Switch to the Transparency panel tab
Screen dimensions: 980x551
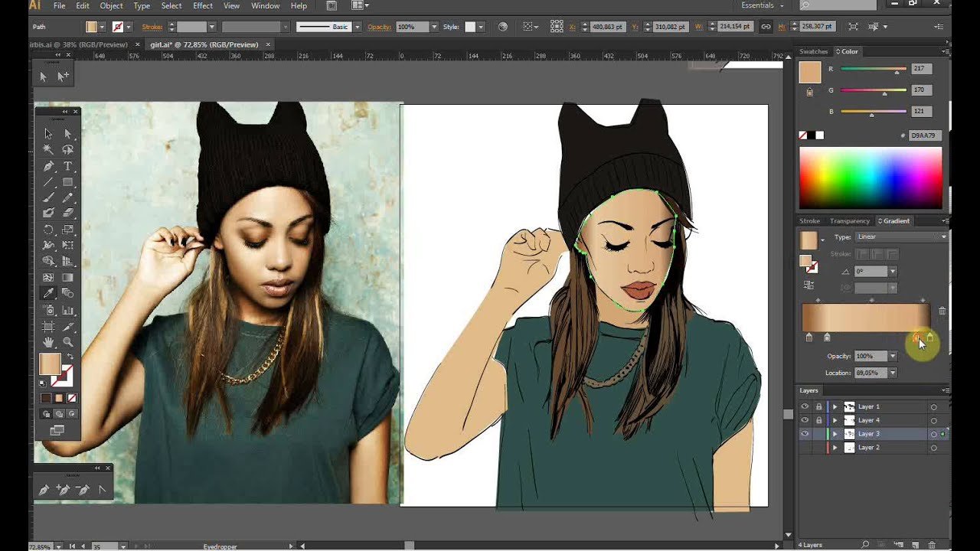849,221
